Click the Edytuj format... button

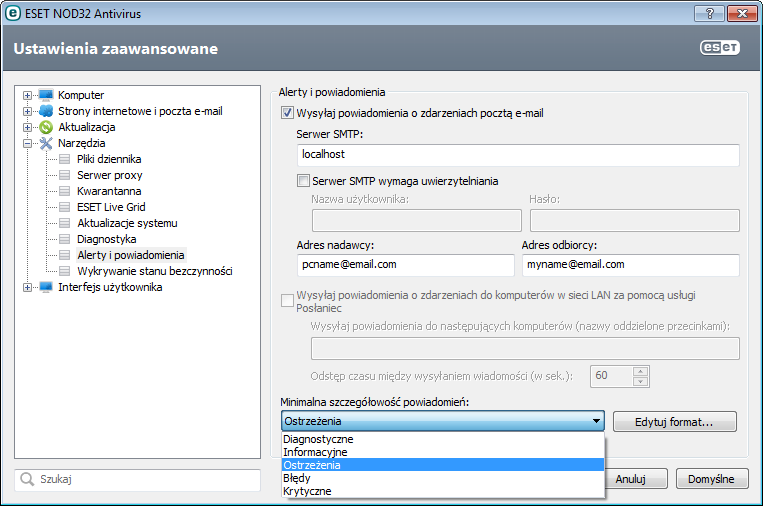[x=674, y=422]
